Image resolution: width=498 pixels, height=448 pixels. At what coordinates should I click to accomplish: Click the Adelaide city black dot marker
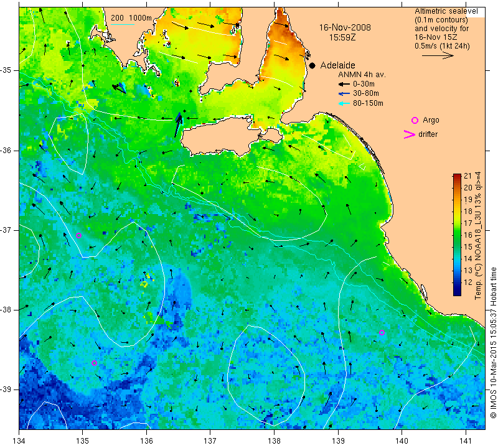pos(312,65)
